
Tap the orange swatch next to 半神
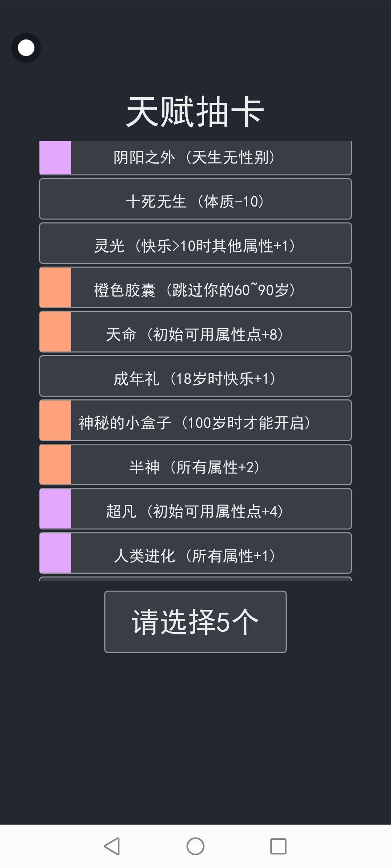click(55, 465)
